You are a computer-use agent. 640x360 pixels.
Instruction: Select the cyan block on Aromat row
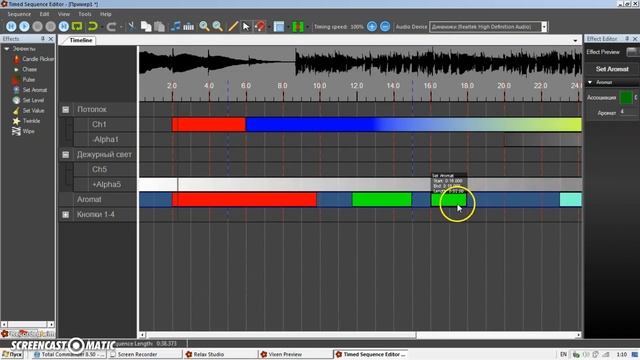pos(571,200)
